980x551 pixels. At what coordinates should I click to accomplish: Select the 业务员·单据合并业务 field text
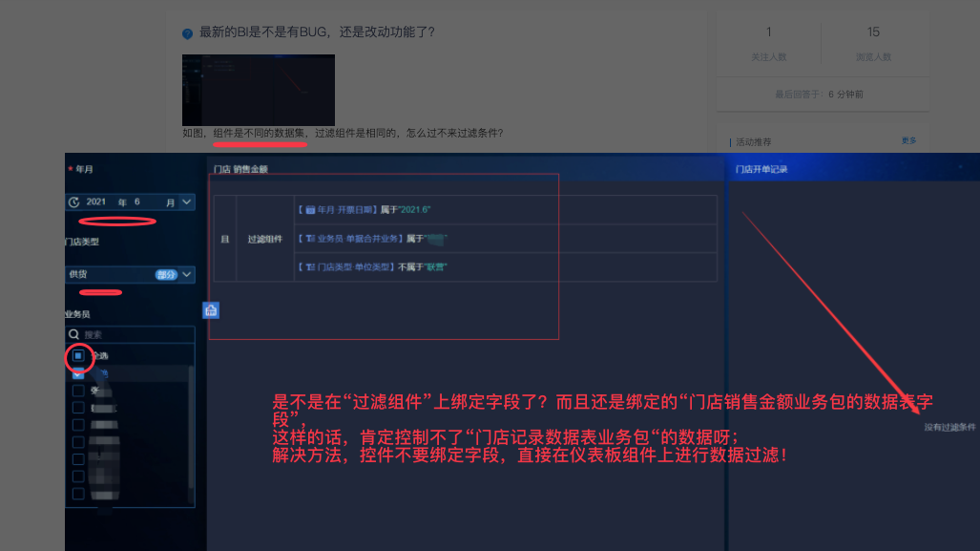tap(358, 239)
